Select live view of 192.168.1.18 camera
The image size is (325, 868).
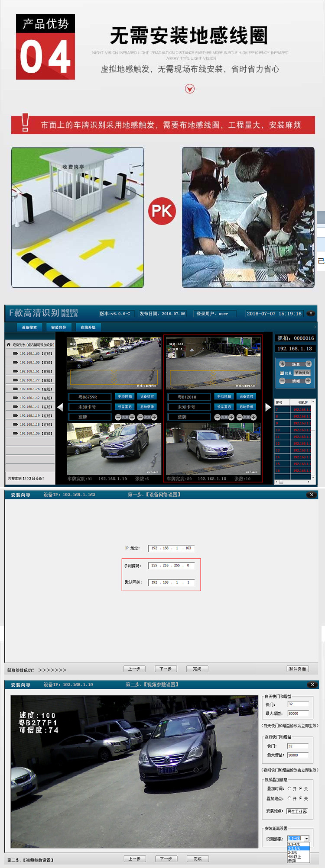(213, 363)
